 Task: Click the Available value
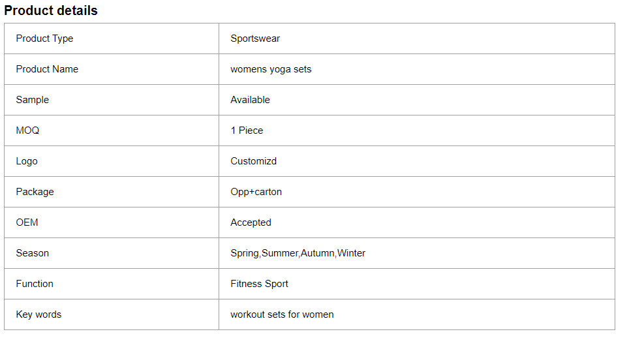(250, 100)
